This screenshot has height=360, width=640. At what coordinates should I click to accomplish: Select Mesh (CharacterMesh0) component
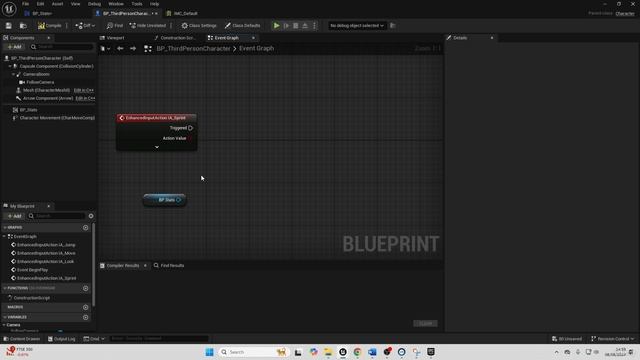click(x=46, y=90)
